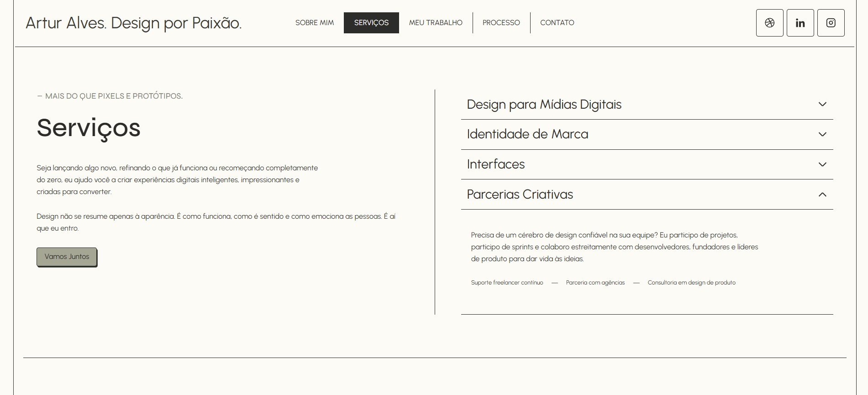Click the Identidade de Marca title
Image resolution: width=868 pixels, height=395 pixels.
point(527,134)
